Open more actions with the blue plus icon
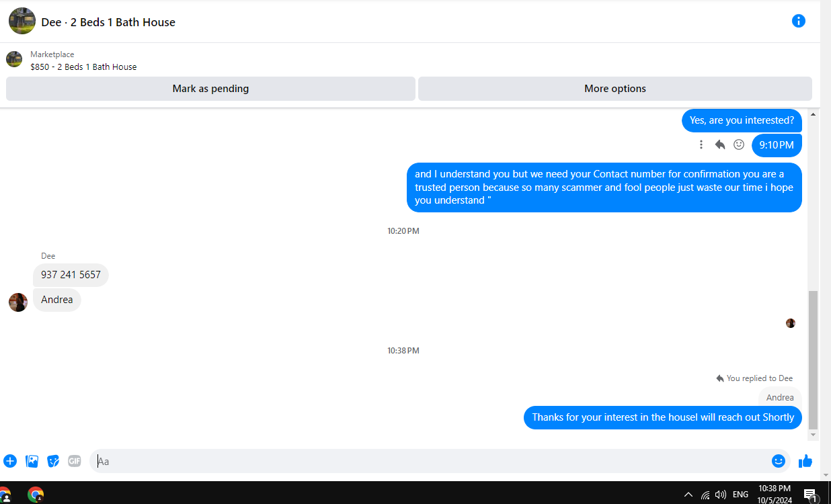Viewport: 831px width, 504px height. pos(10,461)
